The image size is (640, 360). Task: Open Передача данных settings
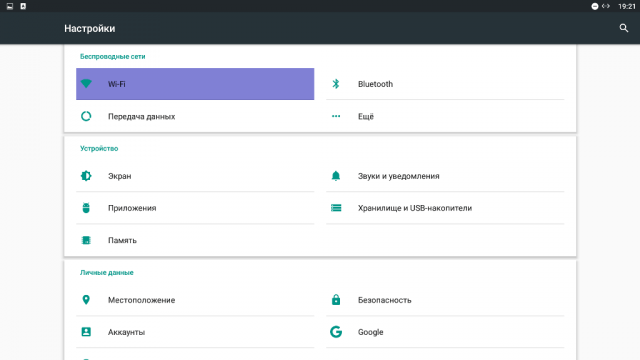[195, 116]
